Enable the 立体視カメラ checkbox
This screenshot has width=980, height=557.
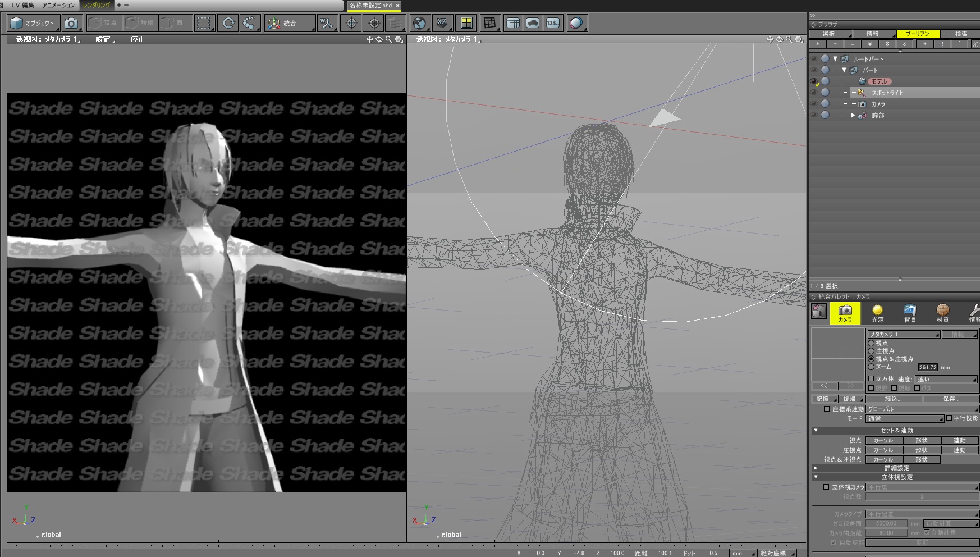(826, 487)
